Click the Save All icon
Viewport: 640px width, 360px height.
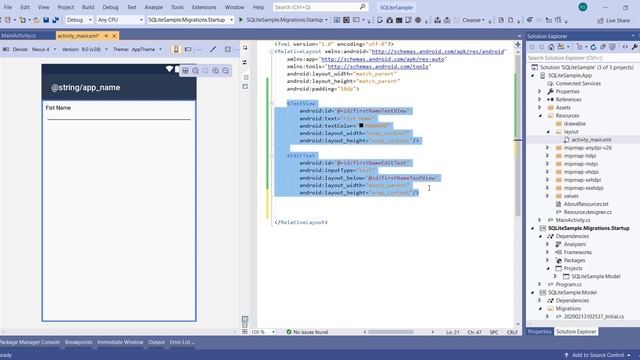[55, 20]
